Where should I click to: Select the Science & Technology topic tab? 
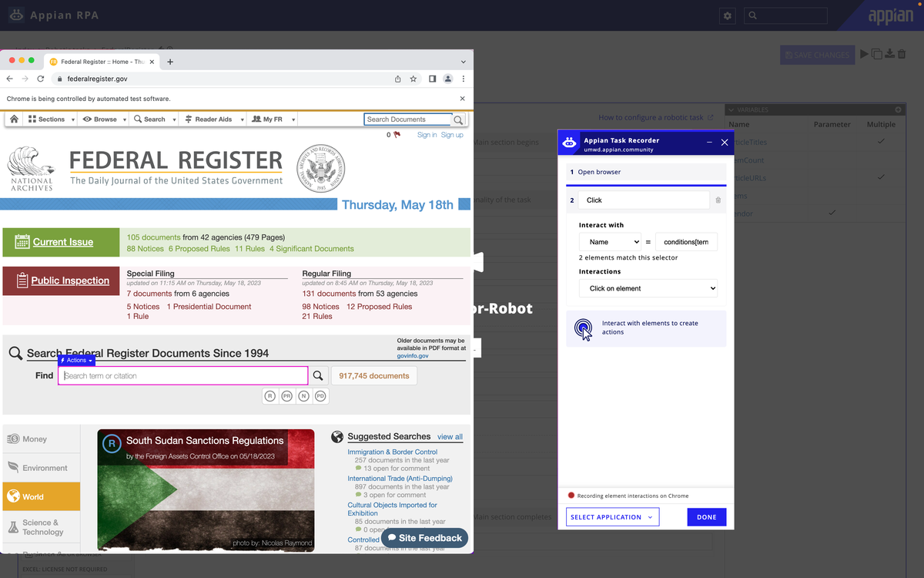click(42, 527)
